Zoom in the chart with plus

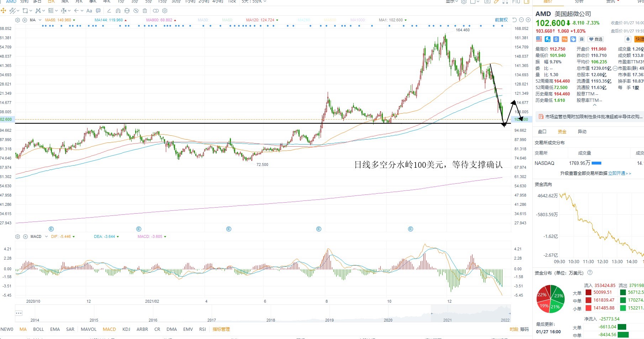(x=528, y=20)
